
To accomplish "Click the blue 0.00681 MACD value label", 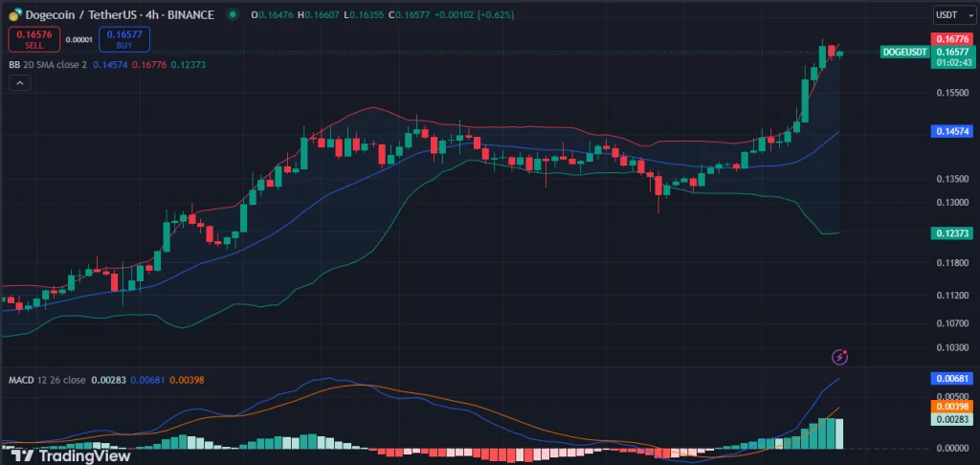I will tap(951, 379).
